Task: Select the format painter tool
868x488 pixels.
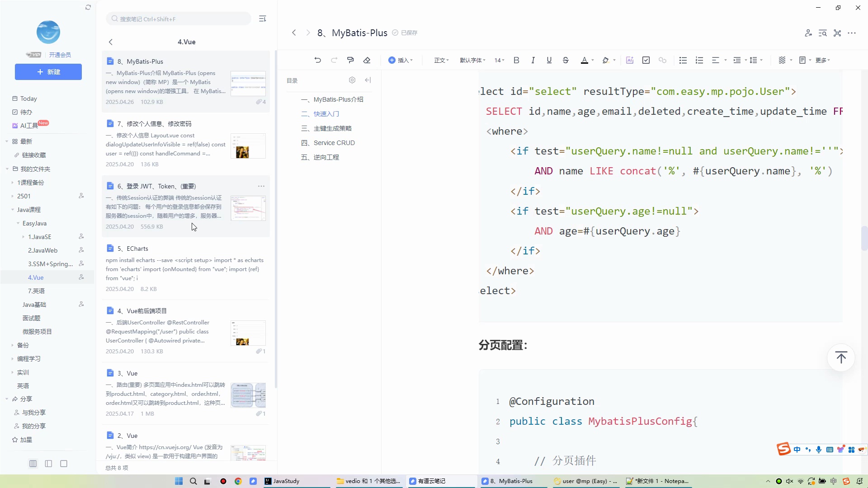Action: [x=350, y=60]
